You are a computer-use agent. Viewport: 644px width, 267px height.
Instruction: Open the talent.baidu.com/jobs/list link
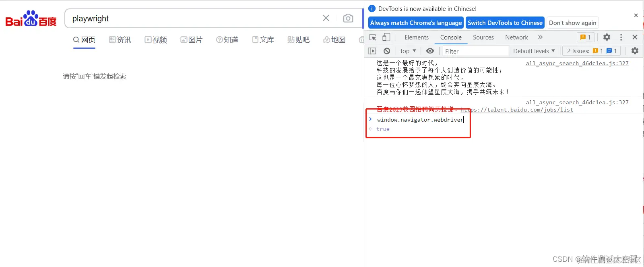[517, 110]
